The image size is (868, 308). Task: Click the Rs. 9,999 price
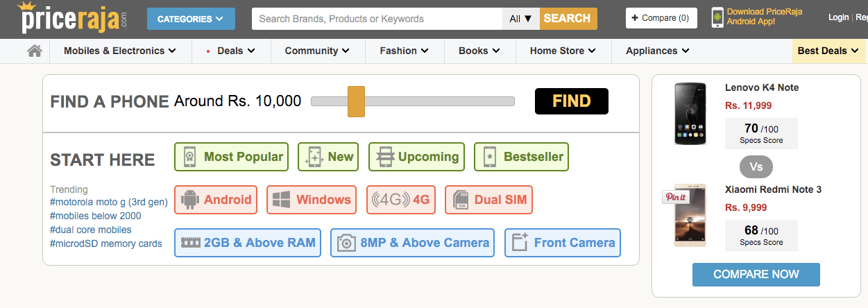[746, 207]
